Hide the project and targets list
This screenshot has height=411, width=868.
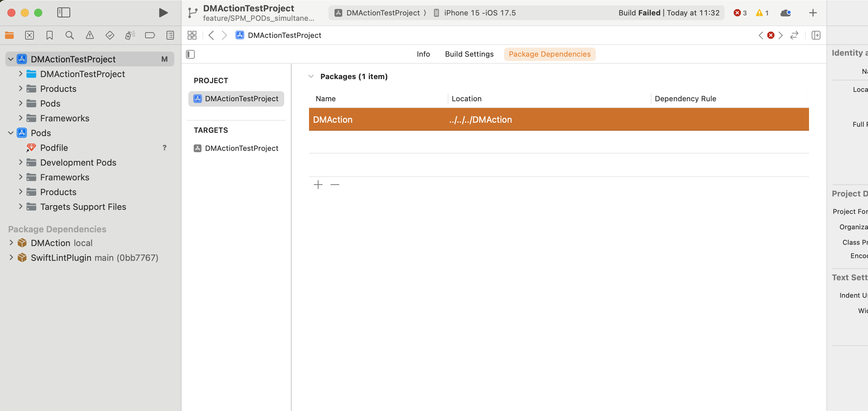click(x=190, y=54)
